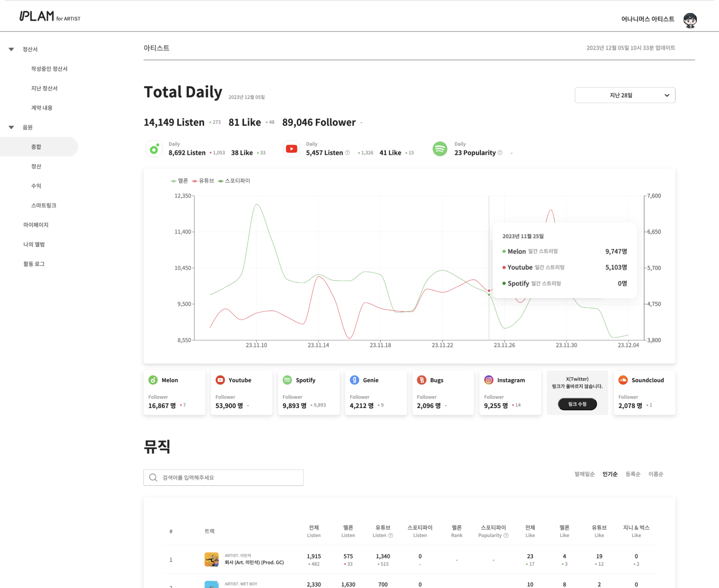719x588 pixels.
Task: Click the 아티스트 page heading
Action: point(157,48)
